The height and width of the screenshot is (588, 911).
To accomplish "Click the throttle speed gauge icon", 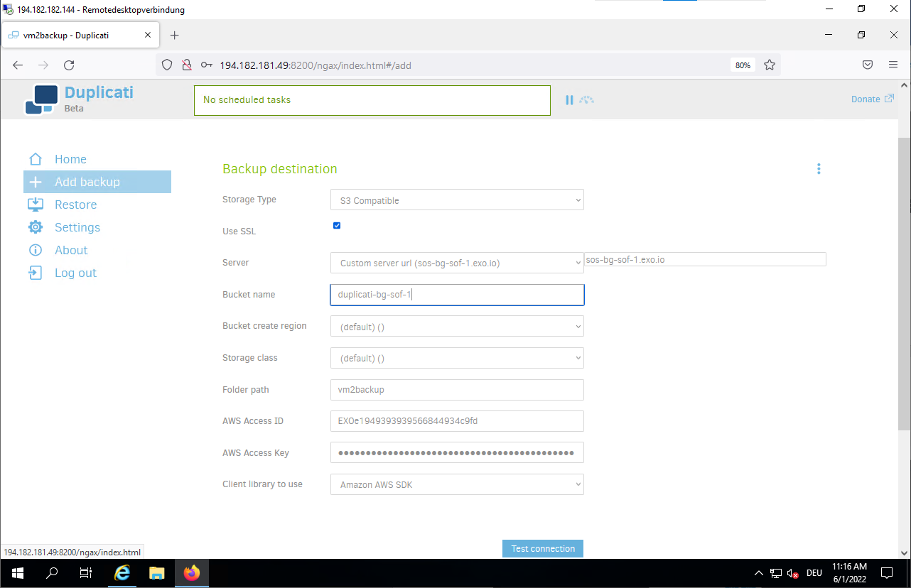I will click(x=586, y=100).
